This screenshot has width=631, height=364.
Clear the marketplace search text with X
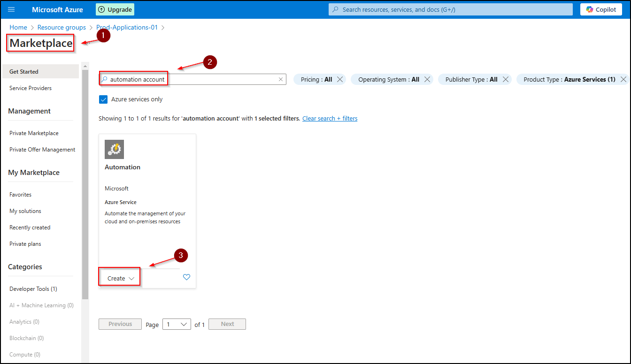[x=281, y=79]
